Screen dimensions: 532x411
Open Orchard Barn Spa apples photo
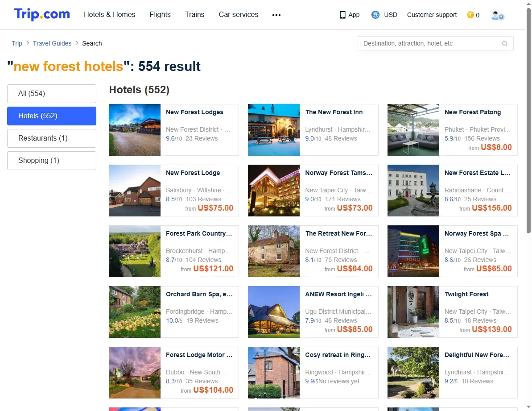[135, 312]
